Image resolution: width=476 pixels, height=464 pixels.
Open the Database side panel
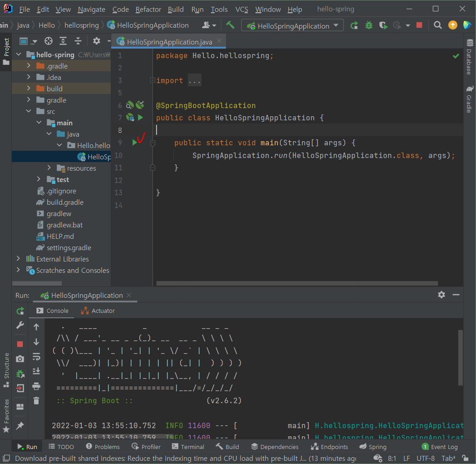(469, 57)
